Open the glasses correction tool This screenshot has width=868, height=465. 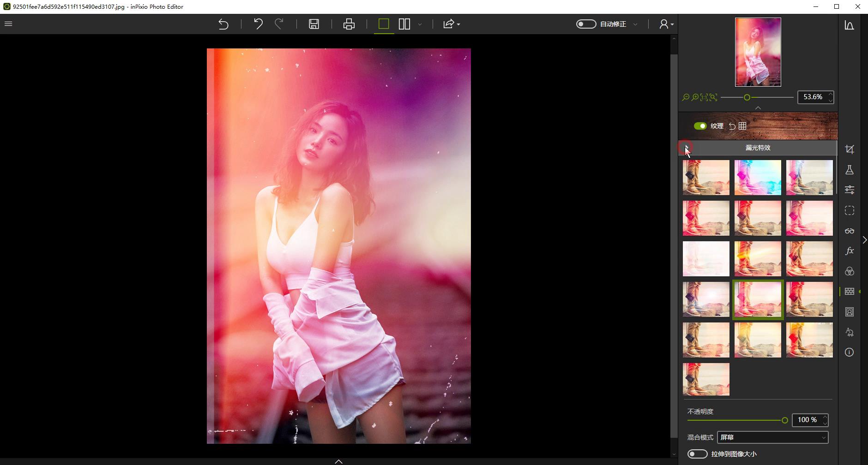[850, 231]
